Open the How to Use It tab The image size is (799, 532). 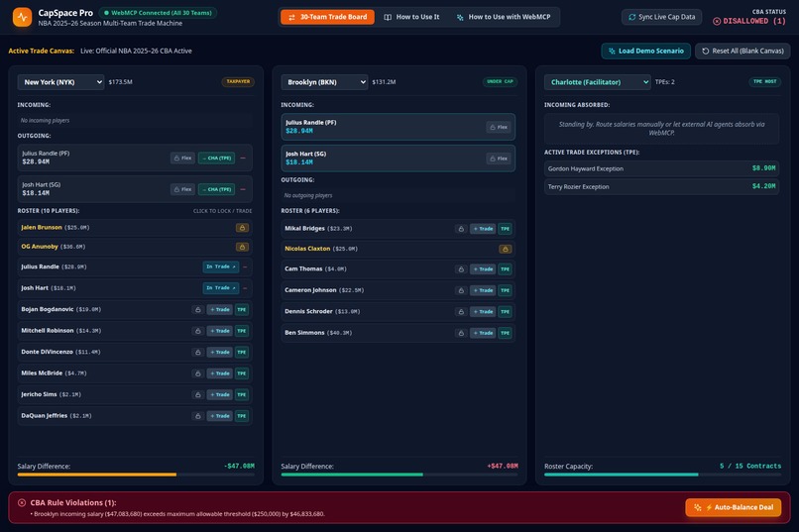coord(411,17)
